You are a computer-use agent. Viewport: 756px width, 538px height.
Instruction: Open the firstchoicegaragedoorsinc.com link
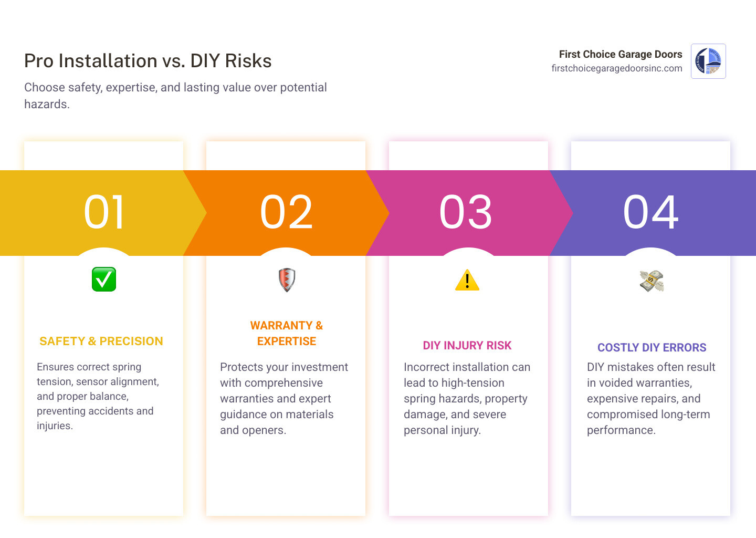[616, 68]
